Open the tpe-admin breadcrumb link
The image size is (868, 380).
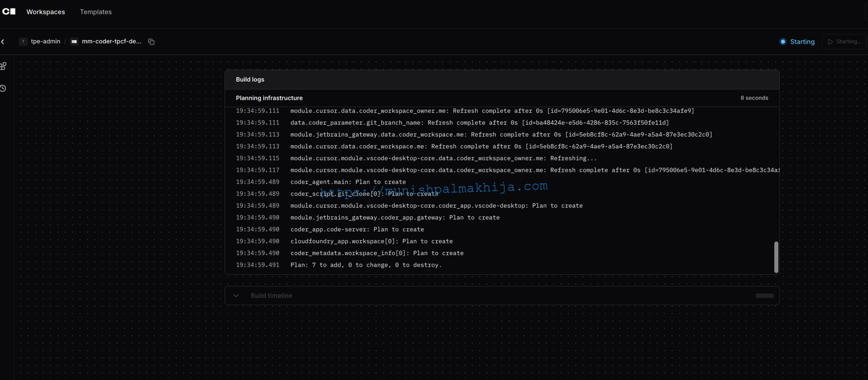click(x=45, y=41)
